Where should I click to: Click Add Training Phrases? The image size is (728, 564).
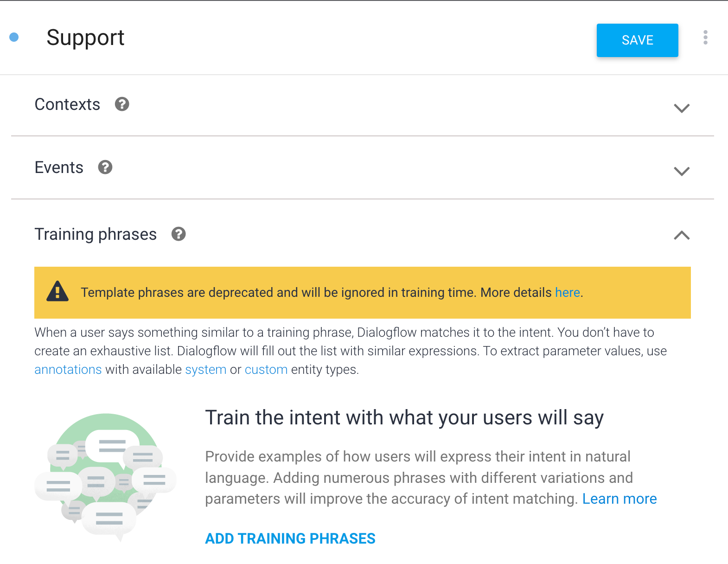[290, 538]
